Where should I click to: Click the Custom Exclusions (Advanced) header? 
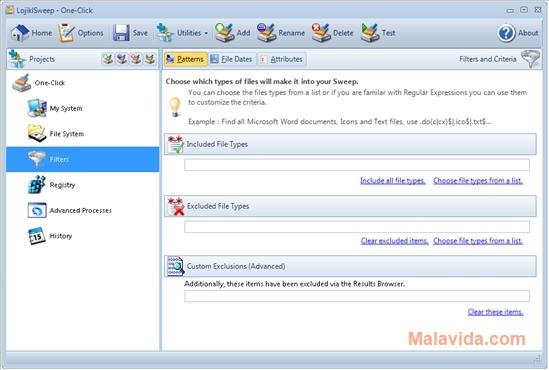350,266
